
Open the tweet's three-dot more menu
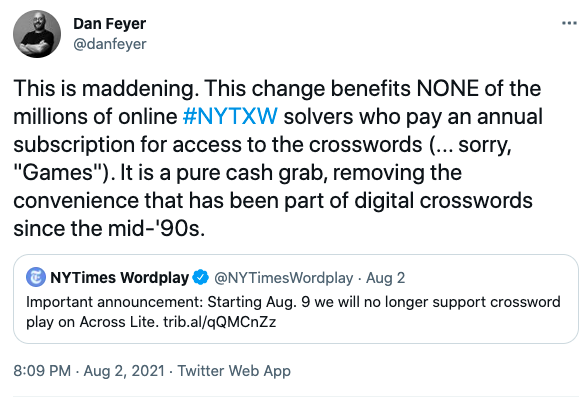[x=569, y=23]
